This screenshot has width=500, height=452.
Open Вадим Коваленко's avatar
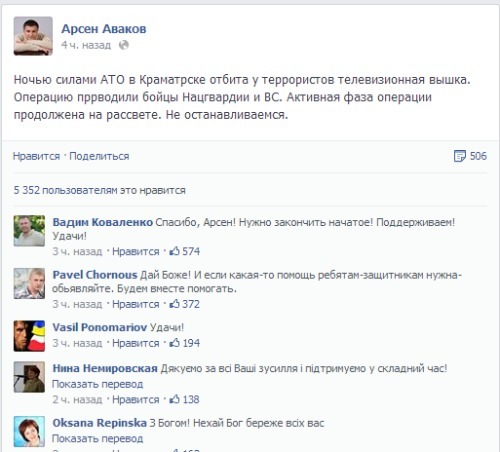coord(29,231)
